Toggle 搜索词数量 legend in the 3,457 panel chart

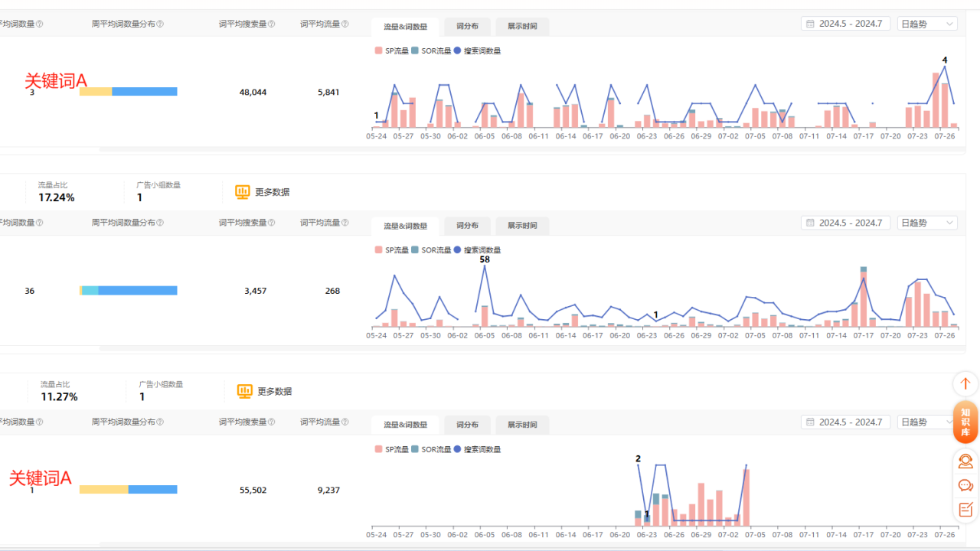(477, 249)
